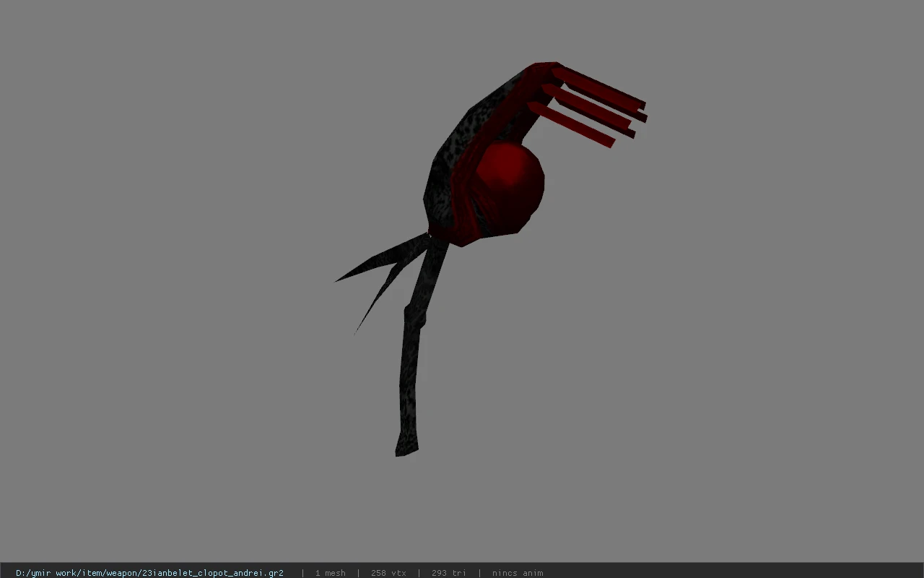The height and width of the screenshot is (578, 924).
Task: Click the file path 23ianbelet_clopot_andrei.gr2 in status bar
Action: point(149,573)
